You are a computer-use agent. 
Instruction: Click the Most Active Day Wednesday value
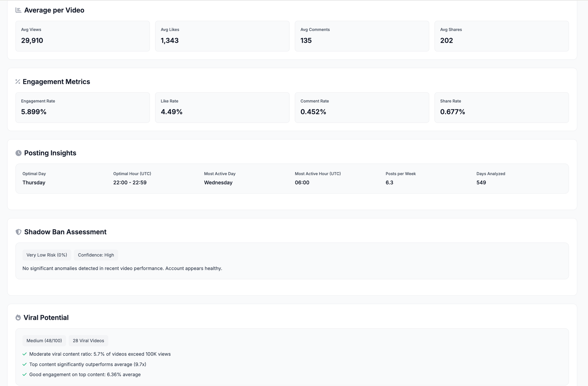click(x=218, y=183)
